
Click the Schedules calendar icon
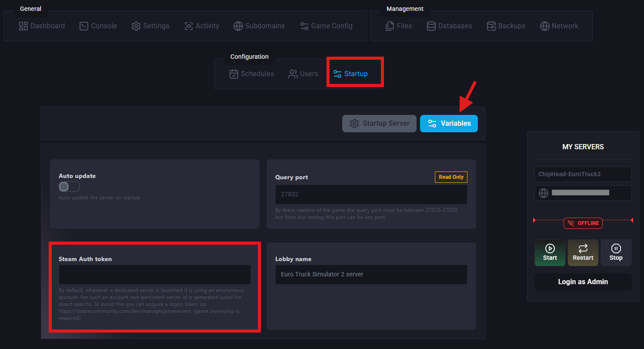(x=234, y=74)
